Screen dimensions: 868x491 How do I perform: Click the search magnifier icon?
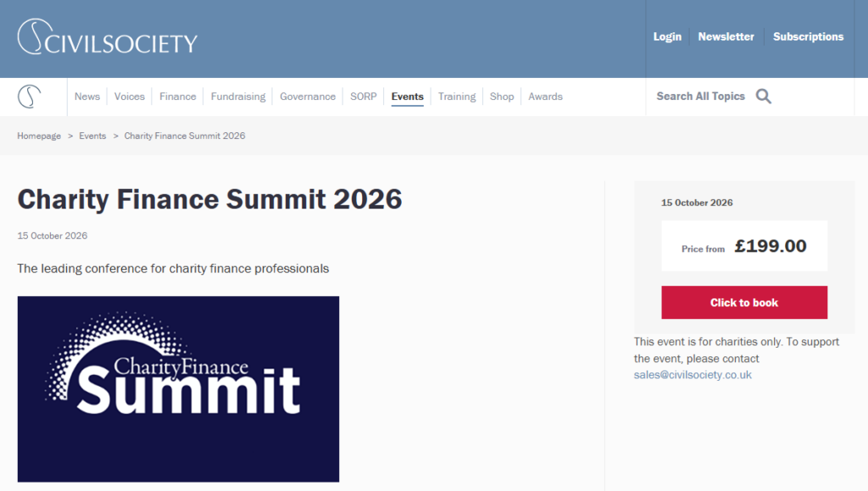click(x=764, y=97)
